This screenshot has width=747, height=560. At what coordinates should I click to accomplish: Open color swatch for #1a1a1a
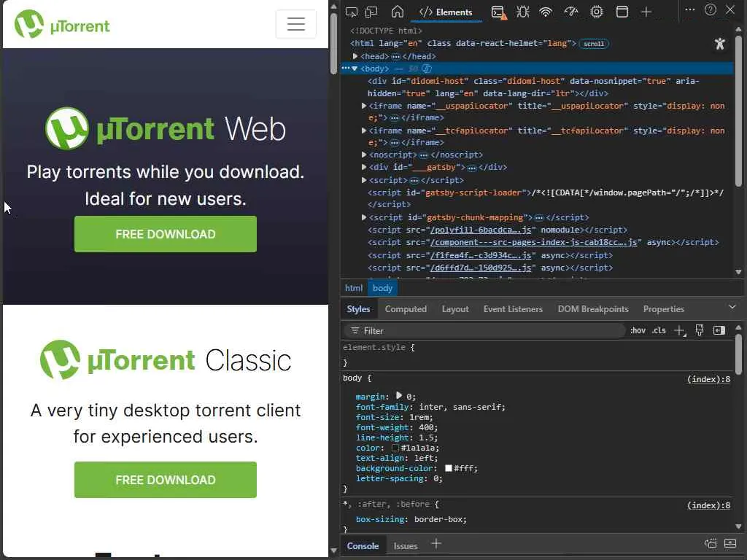[395, 448]
